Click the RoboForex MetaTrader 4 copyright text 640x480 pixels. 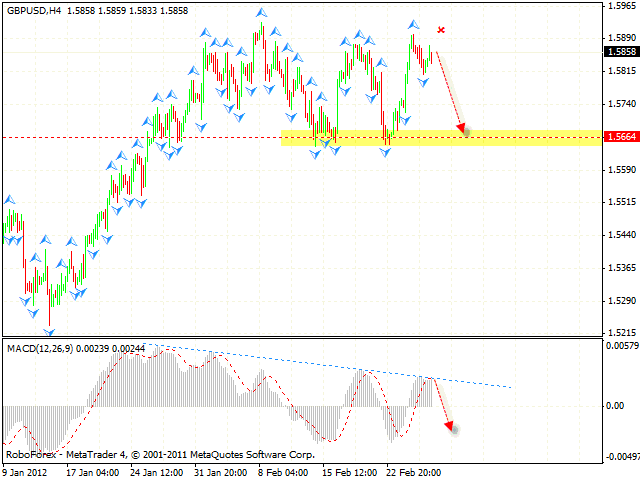click(160, 454)
